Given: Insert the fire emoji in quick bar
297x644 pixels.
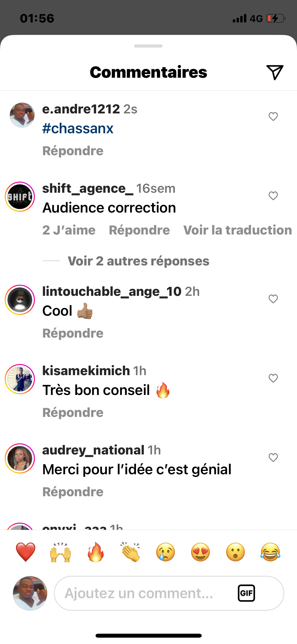Looking at the screenshot, I should 96,552.
